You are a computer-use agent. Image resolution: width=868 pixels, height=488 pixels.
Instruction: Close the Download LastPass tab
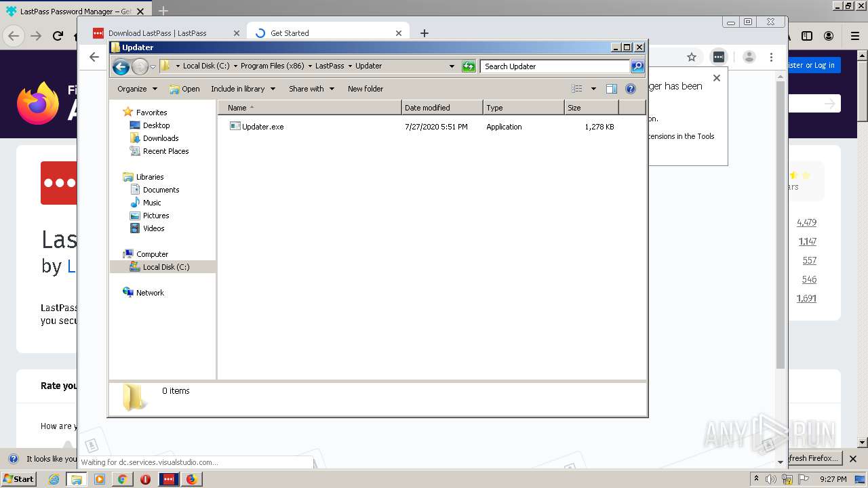tap(237, 33)
